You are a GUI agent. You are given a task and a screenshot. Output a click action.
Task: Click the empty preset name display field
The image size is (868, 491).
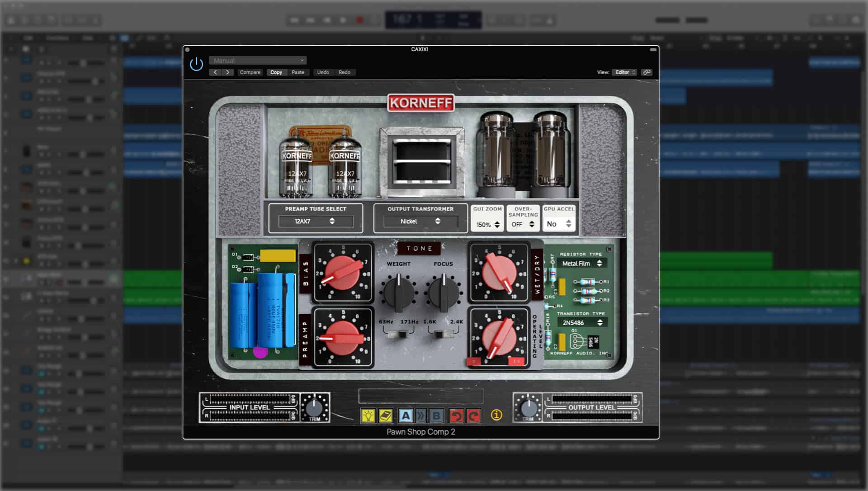(x=421, y=396)
